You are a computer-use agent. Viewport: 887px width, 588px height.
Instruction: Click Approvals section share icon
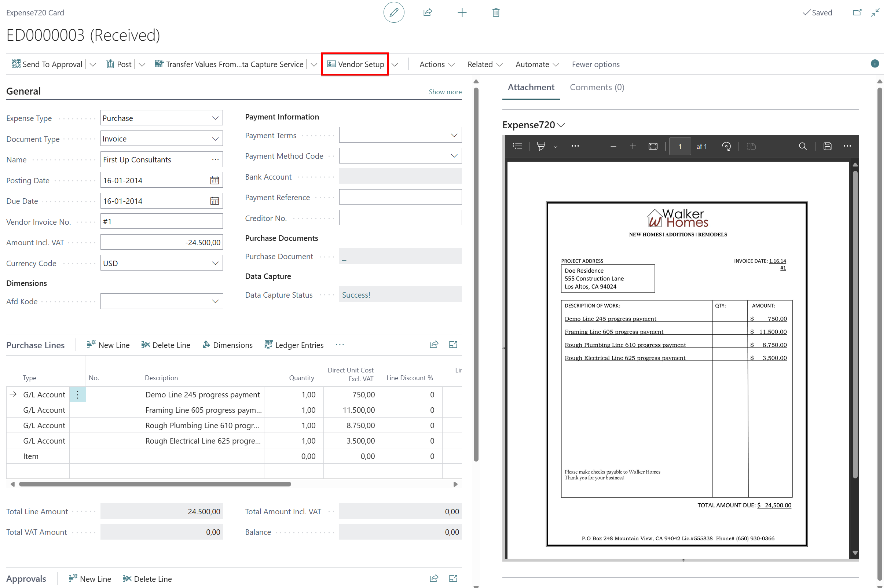[x=434, y=578]
